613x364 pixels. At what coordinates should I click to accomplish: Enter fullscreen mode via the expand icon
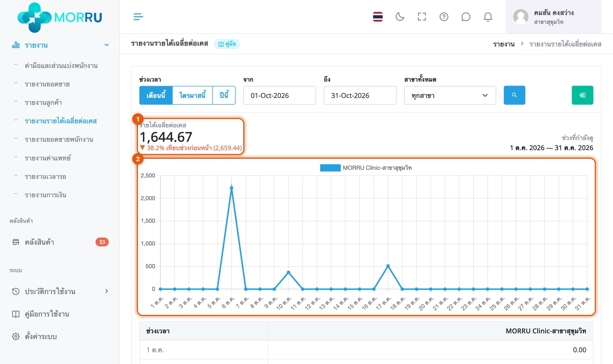422,17
